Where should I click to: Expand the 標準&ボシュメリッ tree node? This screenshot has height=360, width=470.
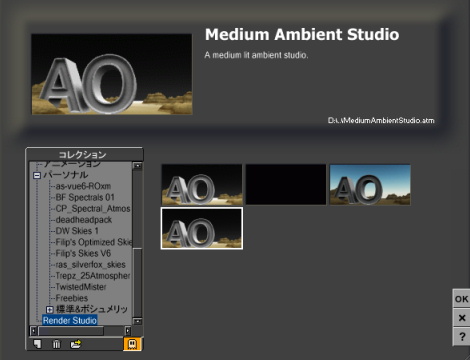pos(49,309)
